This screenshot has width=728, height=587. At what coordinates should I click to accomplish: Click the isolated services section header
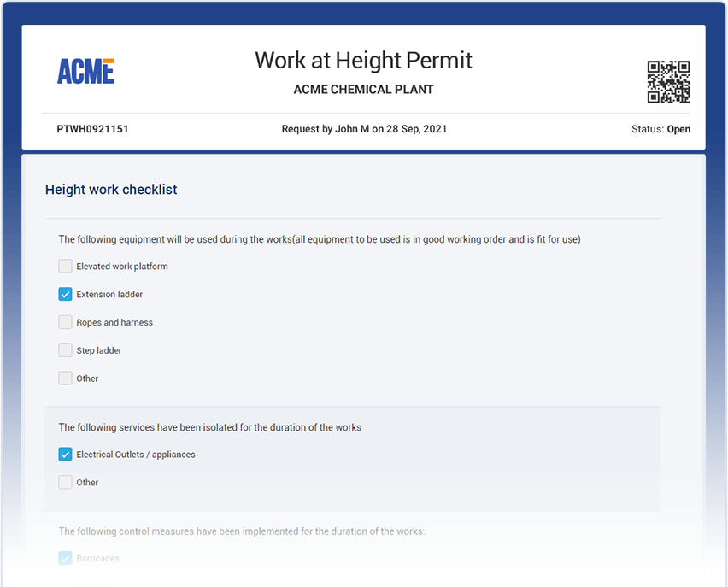coord(210,427)
